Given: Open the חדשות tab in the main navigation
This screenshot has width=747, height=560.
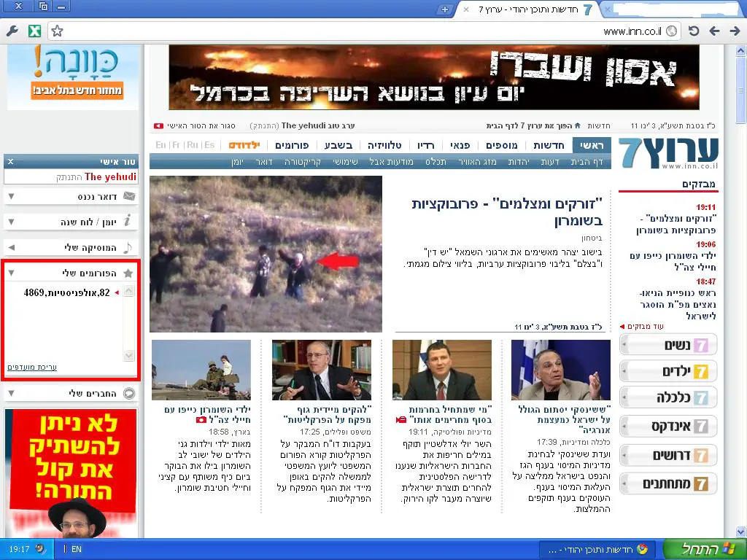Looking at the screenshot, I should coord(548,145).
